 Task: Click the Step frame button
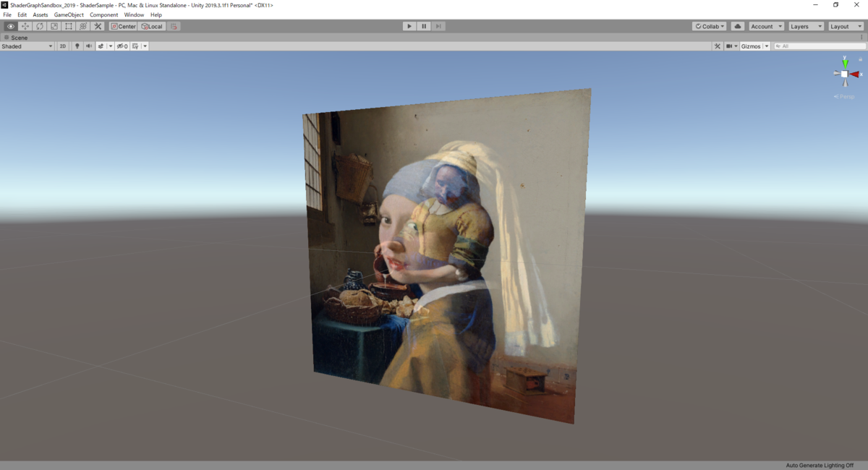click(438, 26)
